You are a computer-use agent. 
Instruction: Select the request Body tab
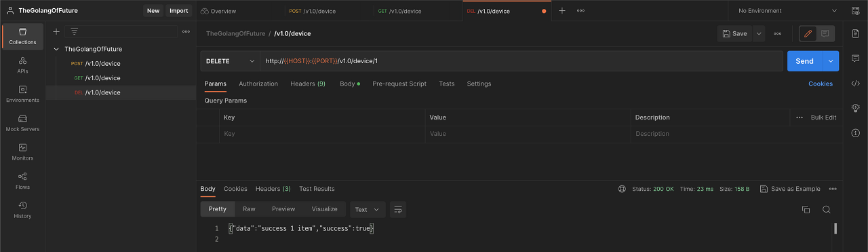349,84
